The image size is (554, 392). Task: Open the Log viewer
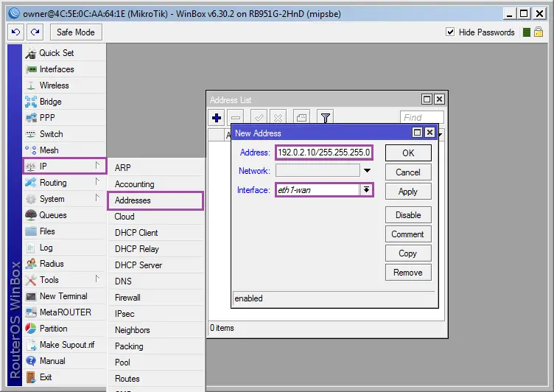[65, 248]
